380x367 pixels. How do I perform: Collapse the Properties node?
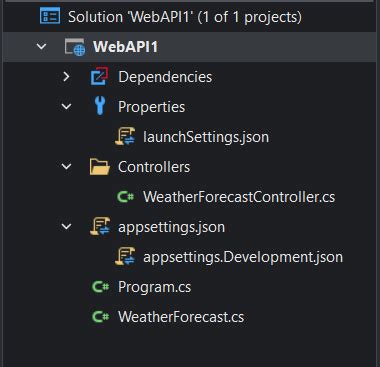66,106
